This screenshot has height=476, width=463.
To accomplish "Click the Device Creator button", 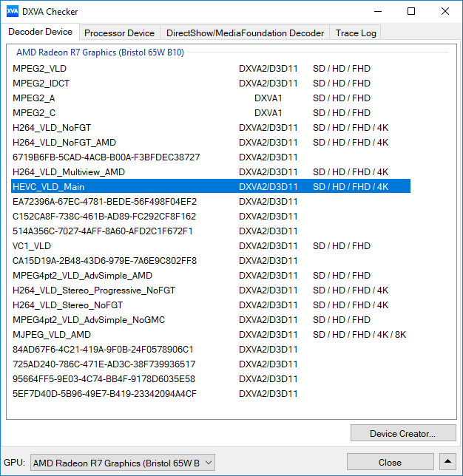I will [x=403, y=433].
